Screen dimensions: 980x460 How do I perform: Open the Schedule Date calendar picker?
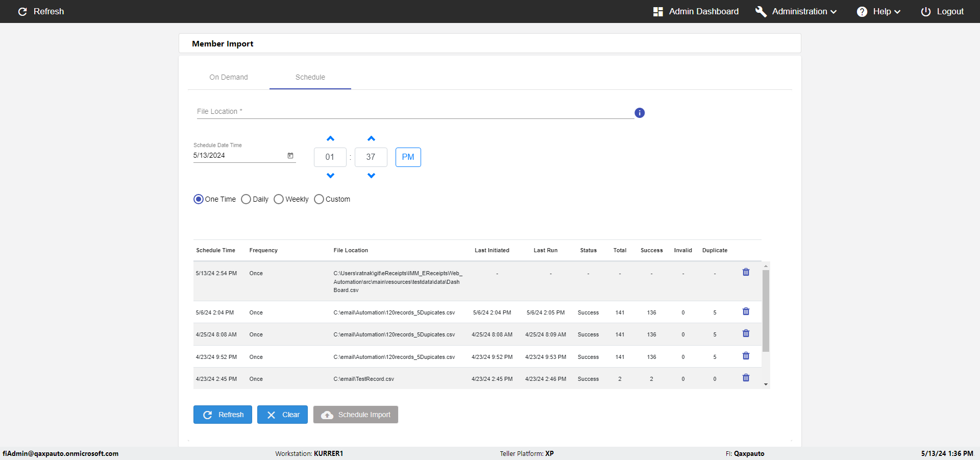point(290,156)
